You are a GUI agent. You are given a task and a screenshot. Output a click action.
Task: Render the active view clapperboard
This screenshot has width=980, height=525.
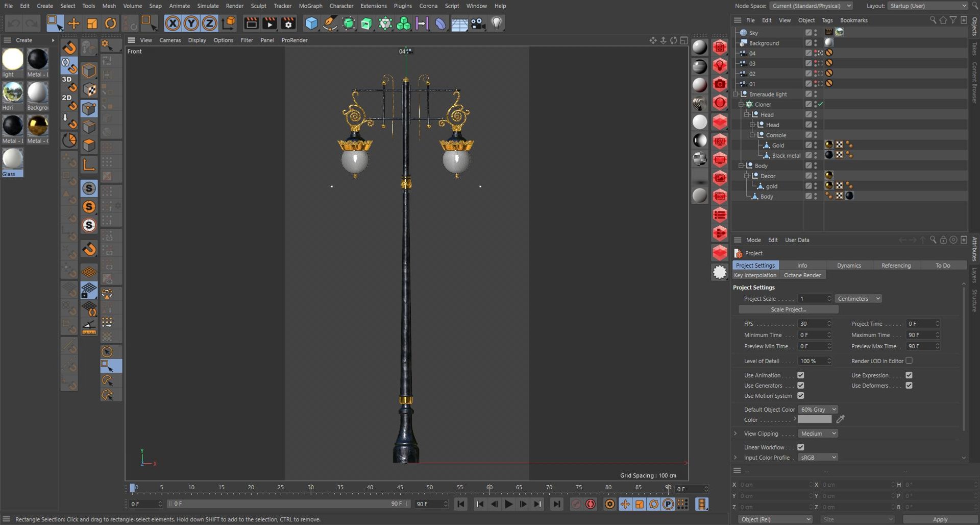click(251, 23)
